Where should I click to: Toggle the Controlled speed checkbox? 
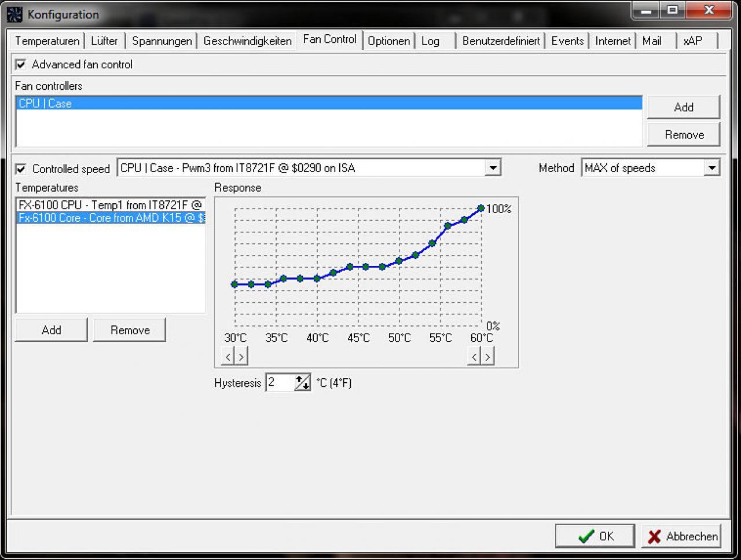21,169
